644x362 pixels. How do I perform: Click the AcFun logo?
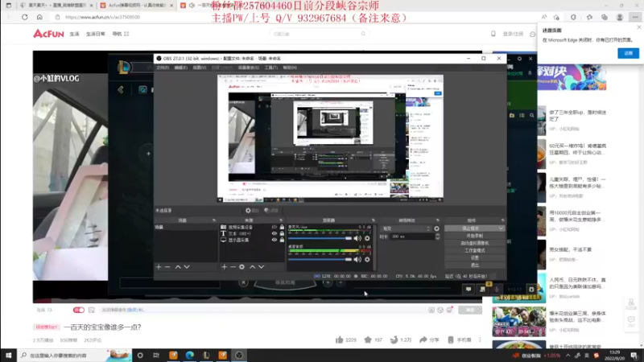[48, 34]
